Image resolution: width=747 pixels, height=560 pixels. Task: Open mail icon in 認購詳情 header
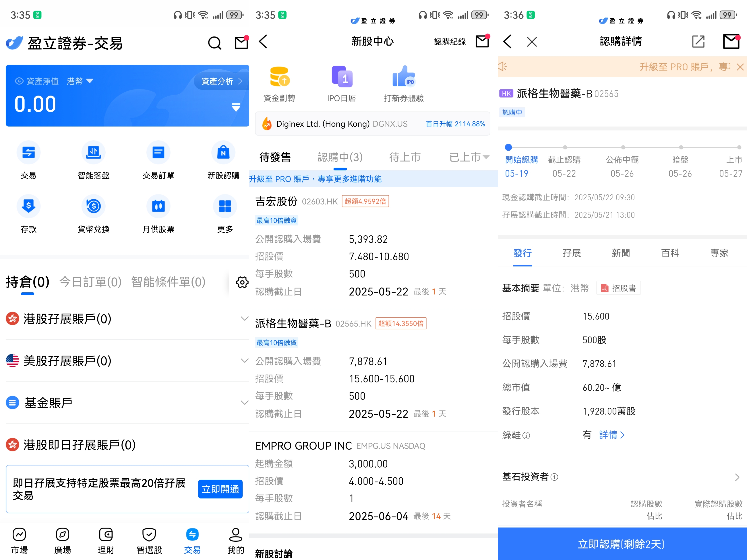(731, 42)
